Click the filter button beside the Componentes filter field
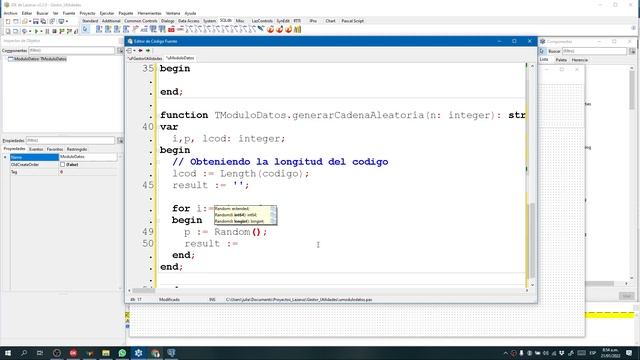Image resolution: width=640 pixels, height=360 pixels. click(120, 51)
